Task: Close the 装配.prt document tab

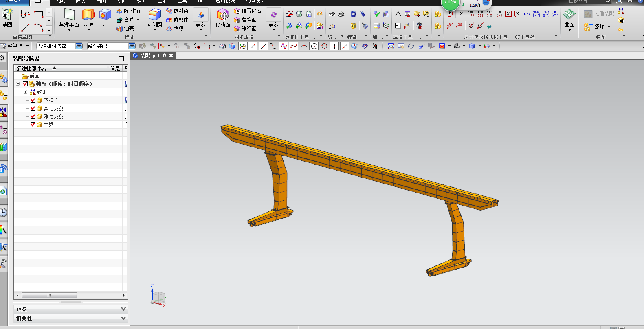Action: click(171, 55)
